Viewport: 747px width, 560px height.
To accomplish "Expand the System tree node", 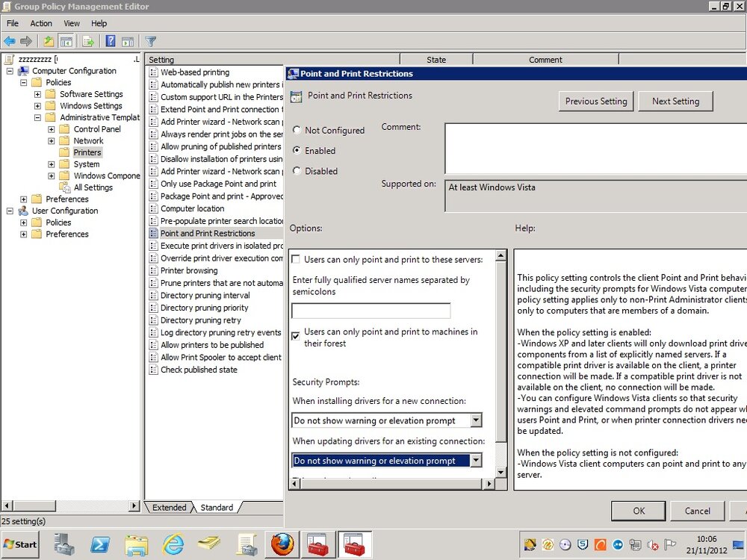I will (52, 164).
